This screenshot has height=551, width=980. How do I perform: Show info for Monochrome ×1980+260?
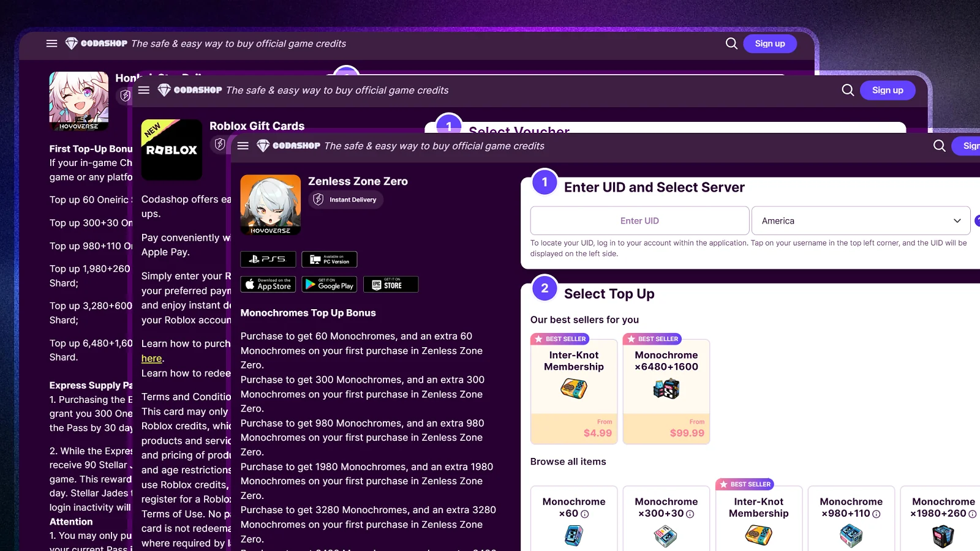(973, 514)
